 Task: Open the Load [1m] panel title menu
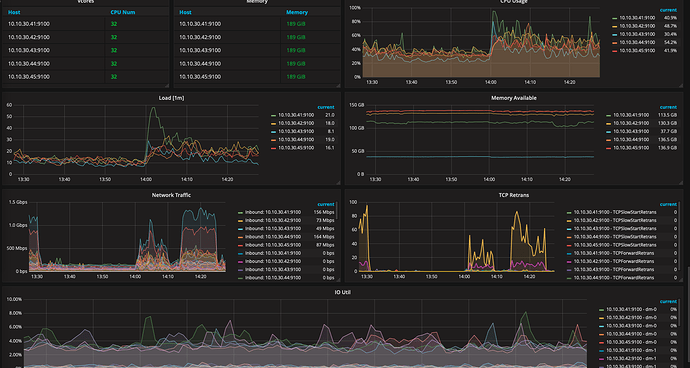click(171, 98)
